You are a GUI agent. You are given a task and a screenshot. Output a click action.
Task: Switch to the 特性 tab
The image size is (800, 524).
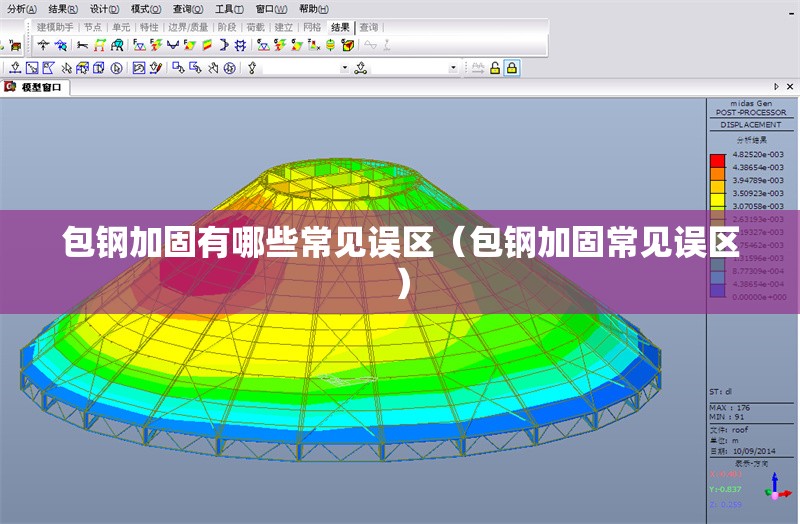[x=149, y=27]
